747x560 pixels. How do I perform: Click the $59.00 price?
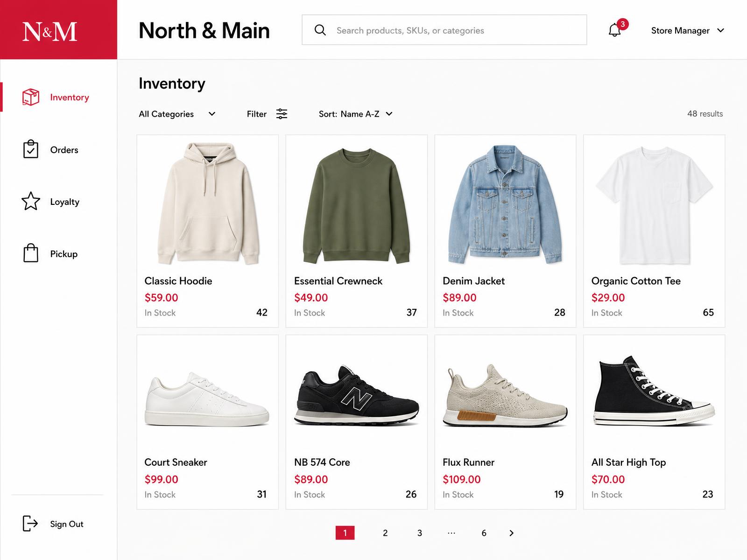coord(161,298)
